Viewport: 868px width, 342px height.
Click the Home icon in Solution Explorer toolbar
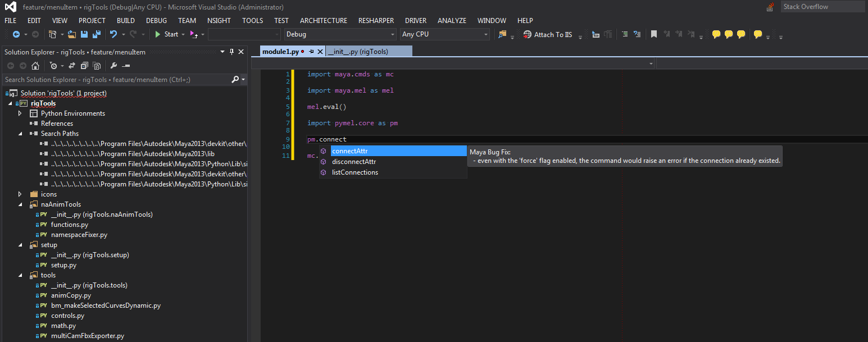pos(35,66)
